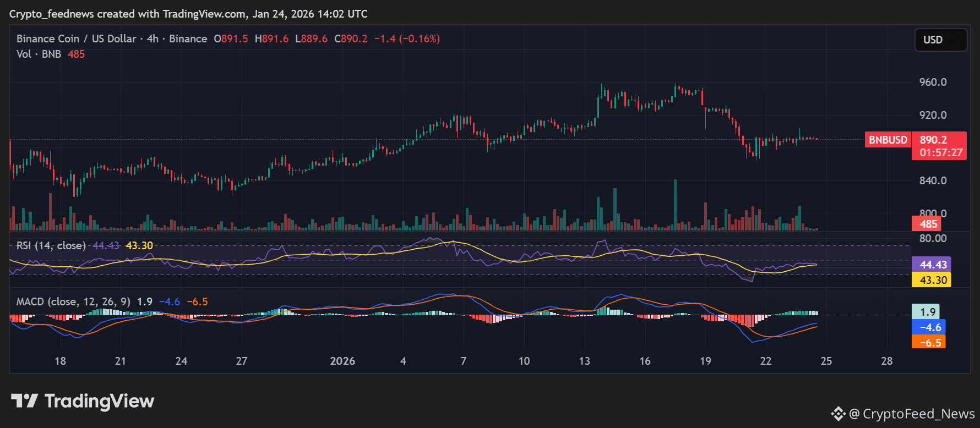Click the close value C890.2 in the legend

pyautogui.click(x=351, y=39)
